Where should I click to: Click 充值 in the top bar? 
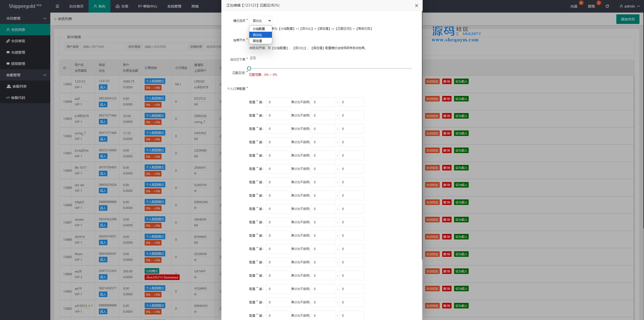[574, 7]
